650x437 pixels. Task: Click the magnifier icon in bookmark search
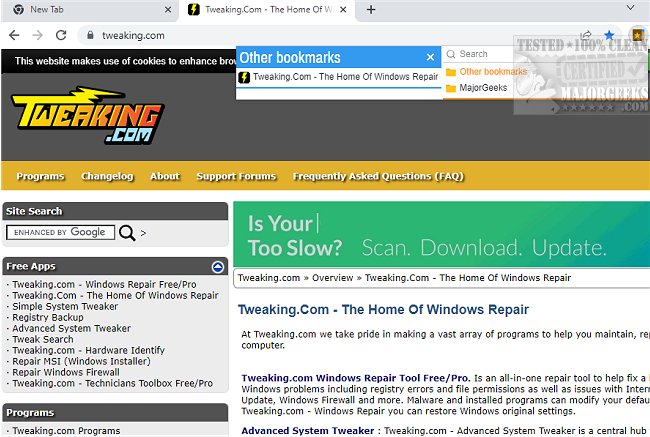451,54
